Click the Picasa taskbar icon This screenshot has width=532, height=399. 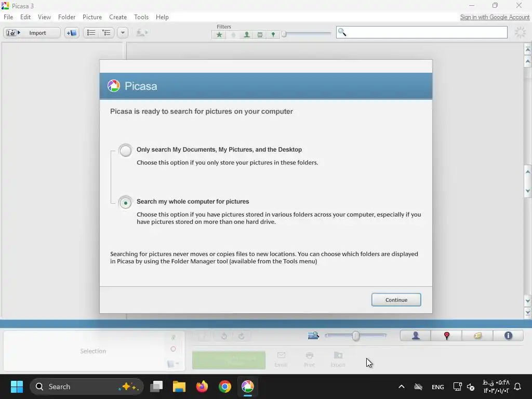248,387
